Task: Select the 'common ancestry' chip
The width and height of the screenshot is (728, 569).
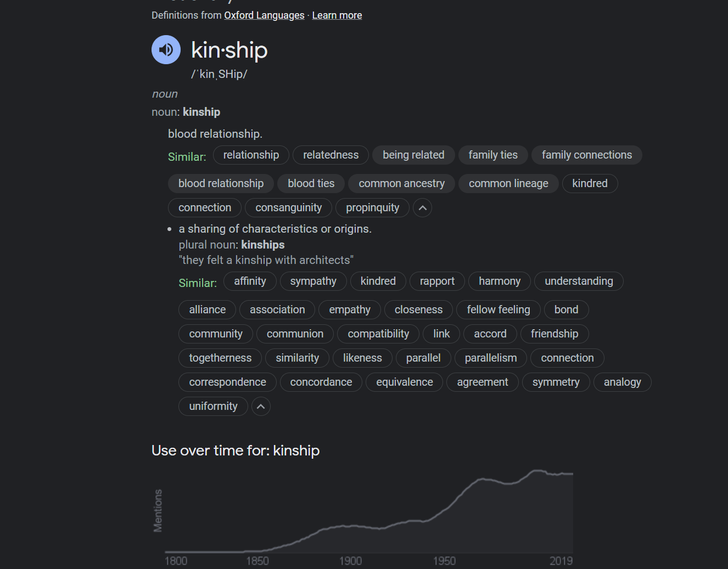Action: point(402,184)
